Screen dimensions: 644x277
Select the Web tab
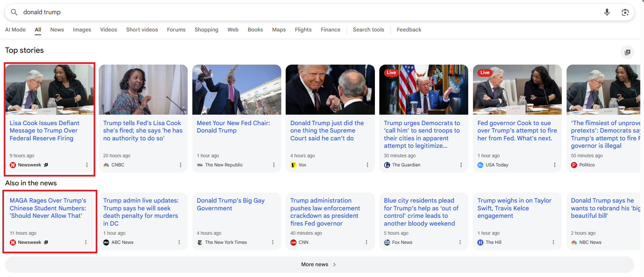pyautogui.click(x=233, y=30)
